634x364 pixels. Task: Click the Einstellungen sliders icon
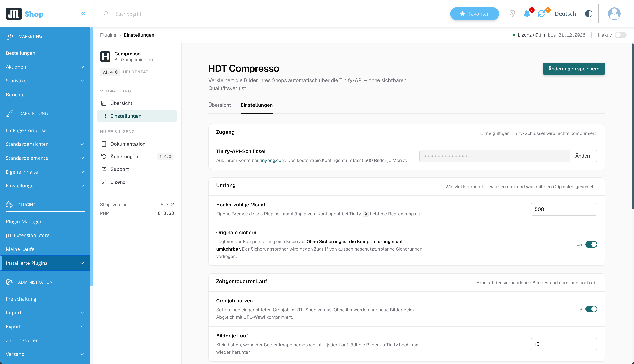[x=104, y=116]
